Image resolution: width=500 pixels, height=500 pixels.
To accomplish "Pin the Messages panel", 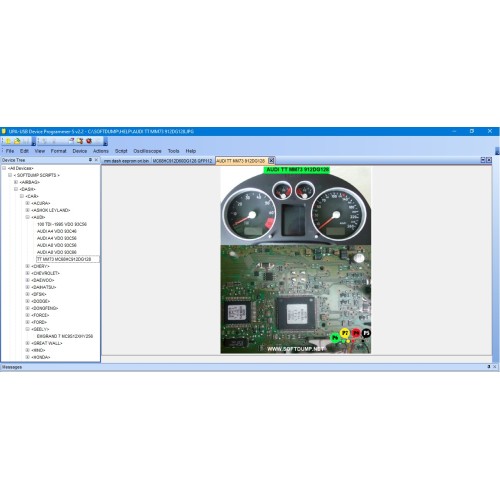I will (x=489, y=367).
